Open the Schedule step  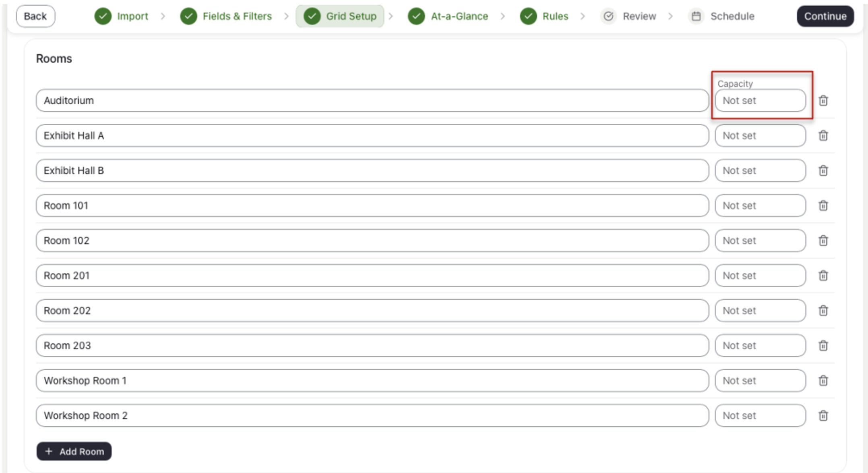tap(722, 16)
